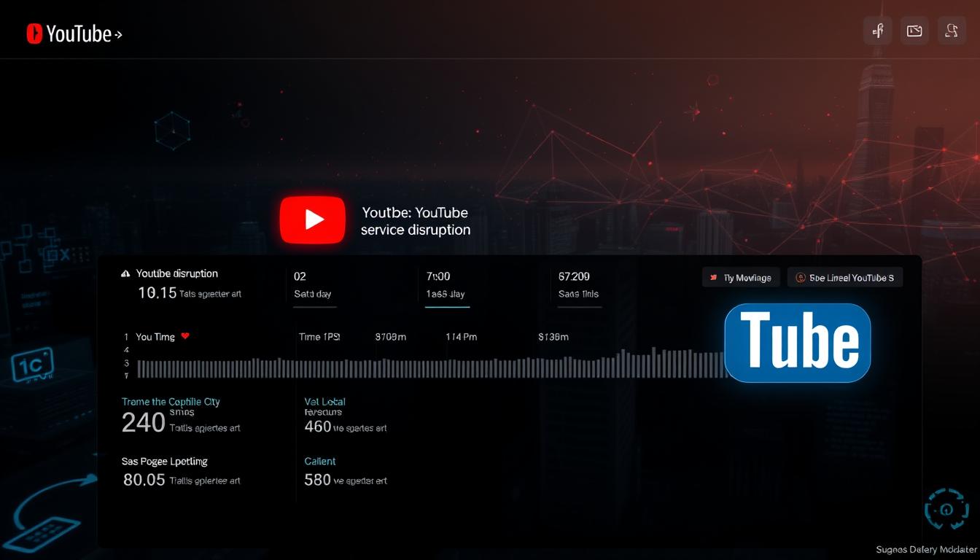Click the 'Tly Movliage' button
This screenshot has height=560, width=980.
coord(741,278)
